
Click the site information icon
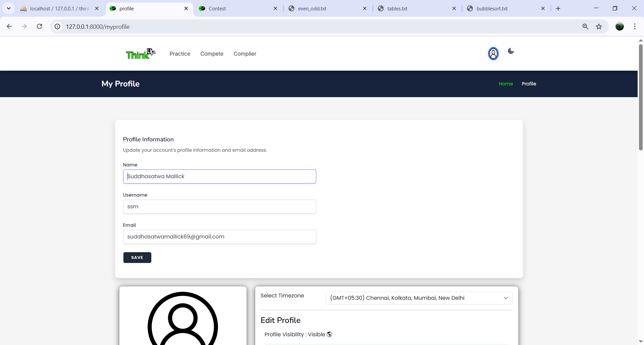pyautogui.click(x=58, y=26)
